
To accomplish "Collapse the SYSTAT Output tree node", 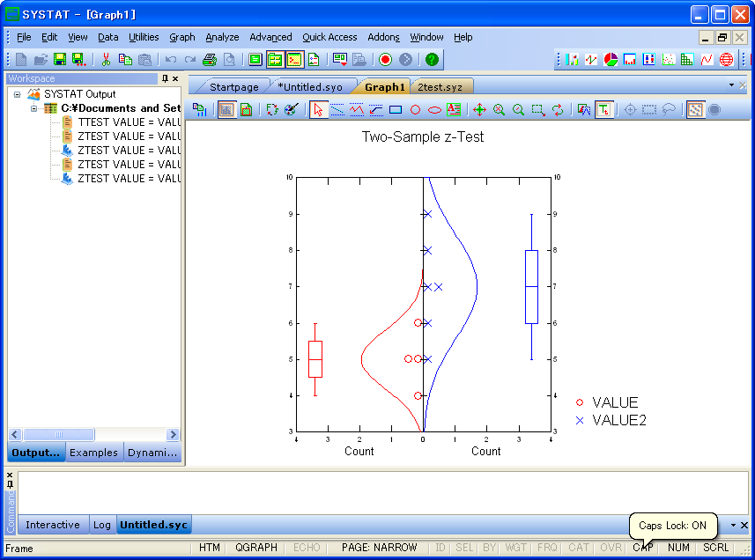I will point(18,94).
